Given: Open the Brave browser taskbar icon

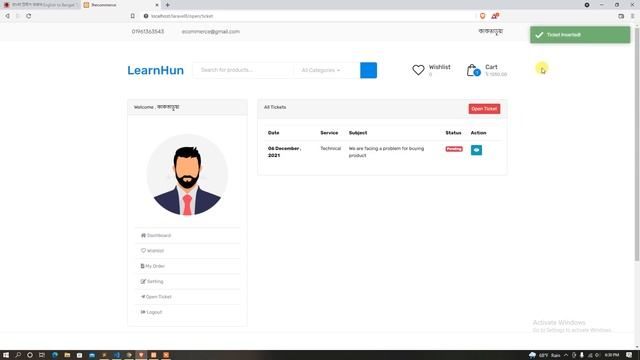Looking at the screenshot, I should [x=141, y=355].
